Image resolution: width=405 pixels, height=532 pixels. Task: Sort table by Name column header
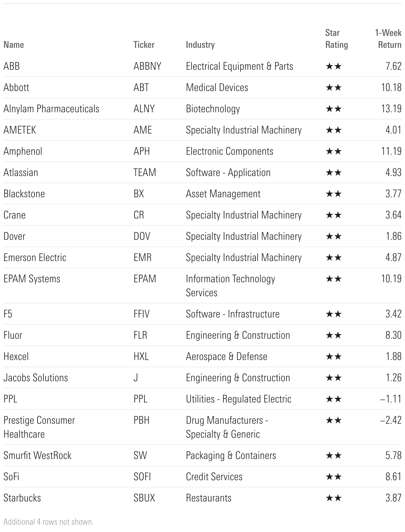click(x=14, y=45)
